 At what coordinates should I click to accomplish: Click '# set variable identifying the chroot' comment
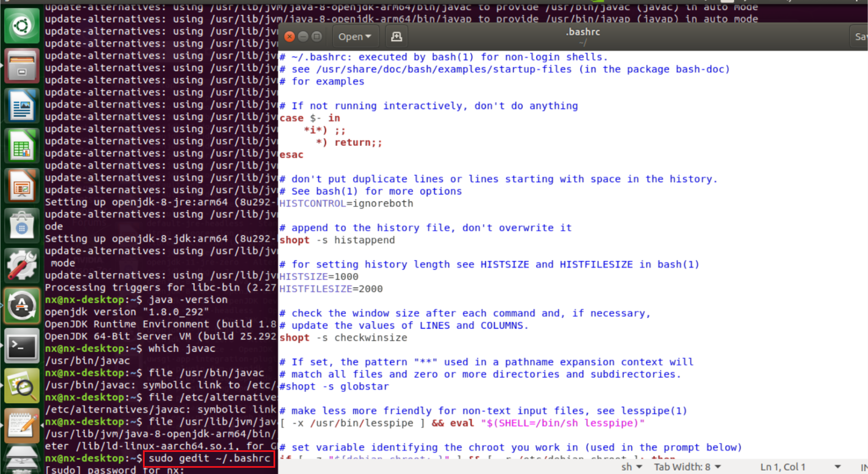coord(511,447)
